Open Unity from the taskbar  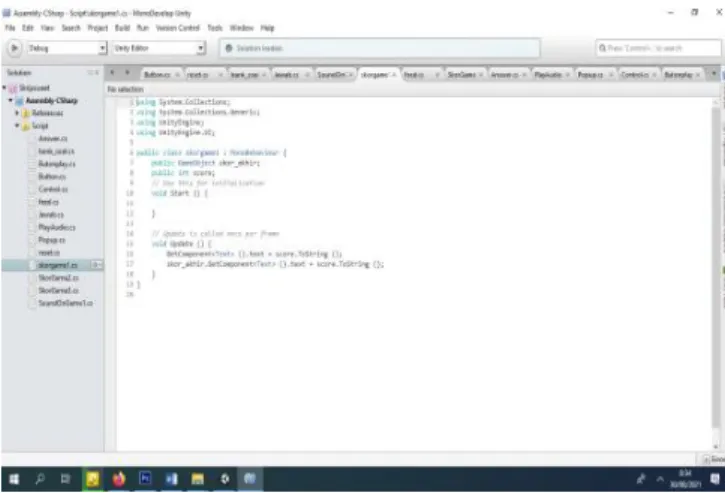pos(225,479)
